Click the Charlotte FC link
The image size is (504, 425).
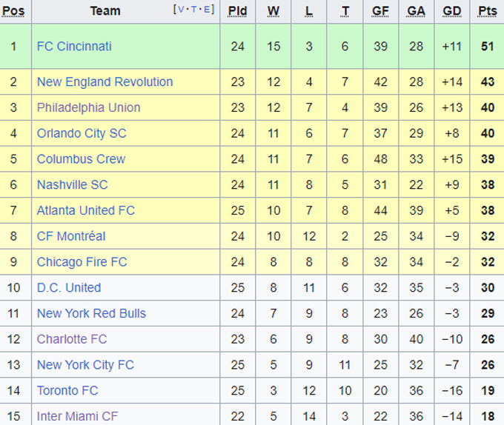click(x=72, y=339)
